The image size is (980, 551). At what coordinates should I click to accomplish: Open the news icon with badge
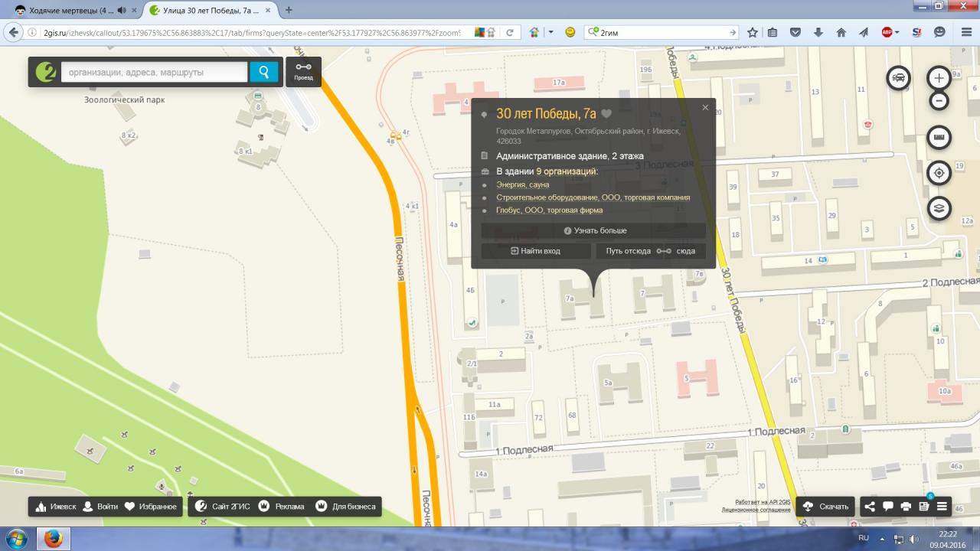pos(924,506)
